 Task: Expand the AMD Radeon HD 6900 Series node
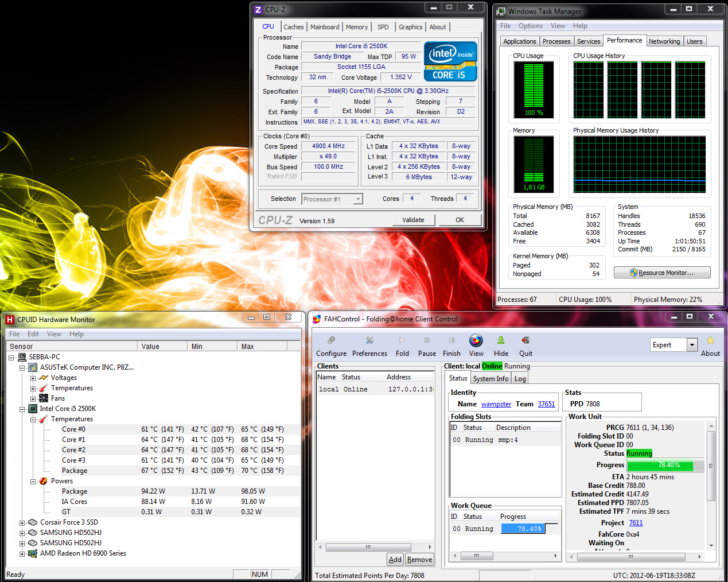[x=22, y=553]
